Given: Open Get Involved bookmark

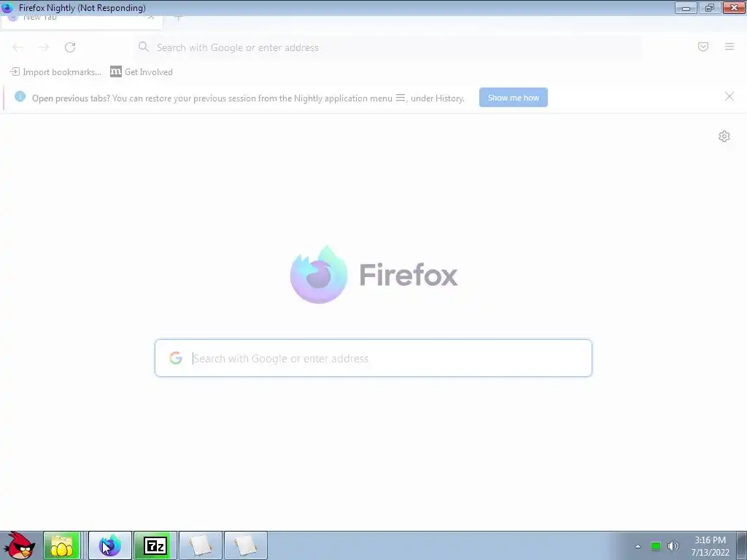Looking at the screenshot, I should pyautogui.click(x=142, y=72).
